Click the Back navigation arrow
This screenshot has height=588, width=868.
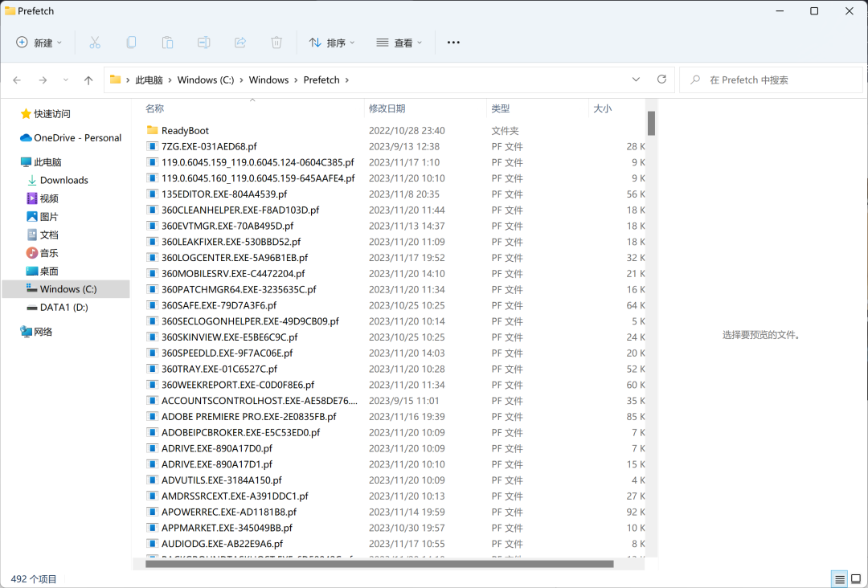click(x=16, y=80)
